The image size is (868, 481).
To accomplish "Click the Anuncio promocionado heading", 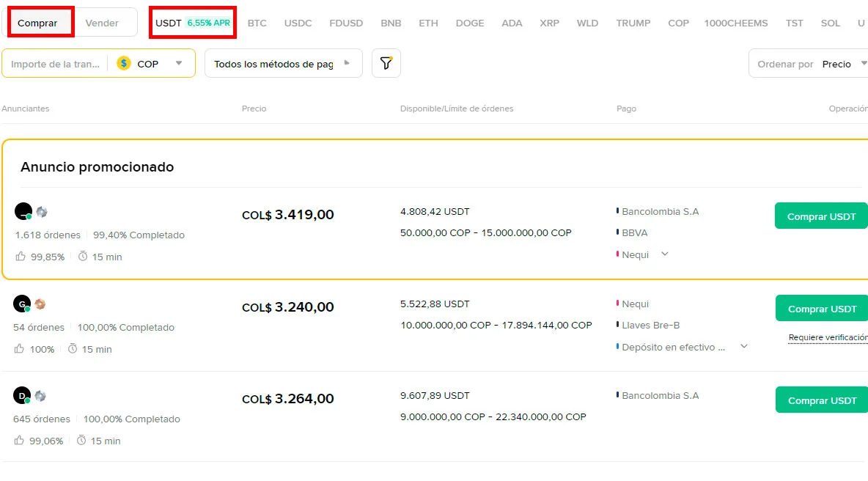I will click(x=97, y=166).
